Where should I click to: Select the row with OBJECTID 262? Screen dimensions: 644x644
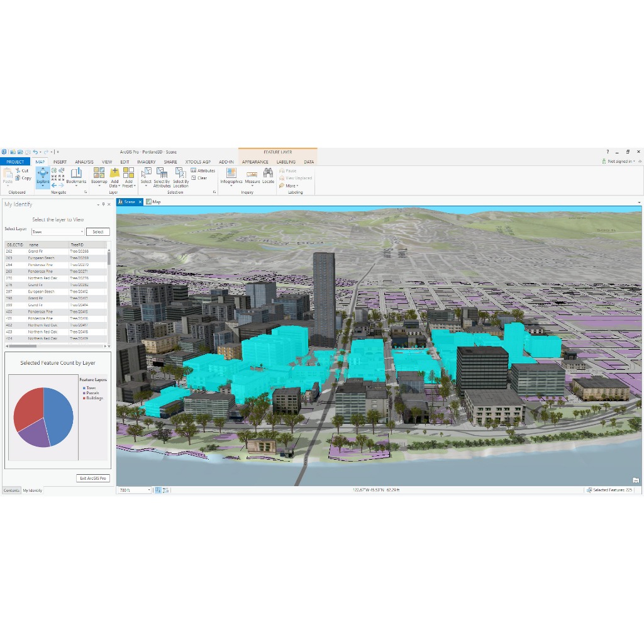(x=55, y=252)
